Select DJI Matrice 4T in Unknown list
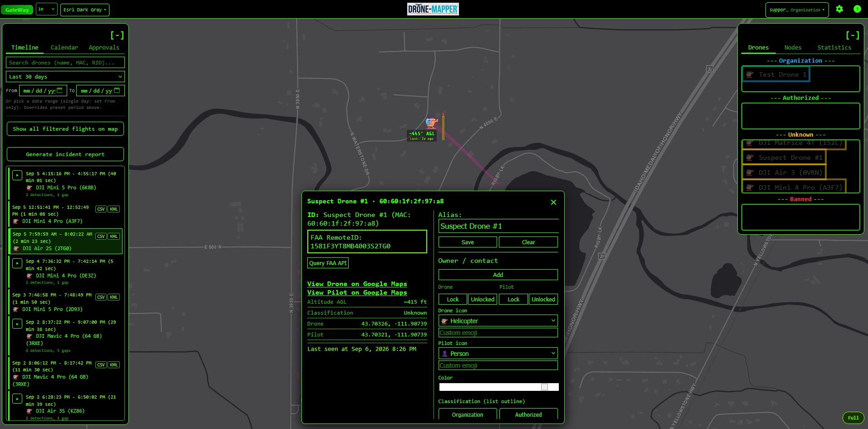The width and height of the screenshot is (868, 429). (x=794, y=143)
